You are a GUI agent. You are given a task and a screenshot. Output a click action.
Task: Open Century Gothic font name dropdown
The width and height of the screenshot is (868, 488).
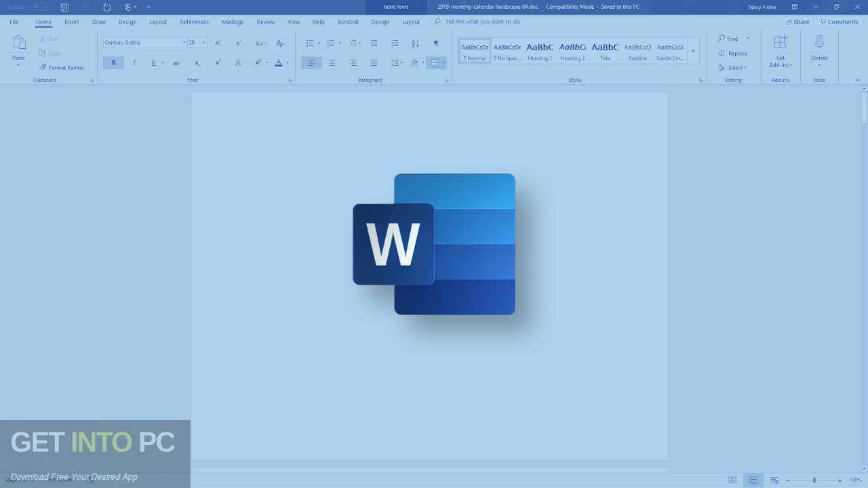click(184, 43)
